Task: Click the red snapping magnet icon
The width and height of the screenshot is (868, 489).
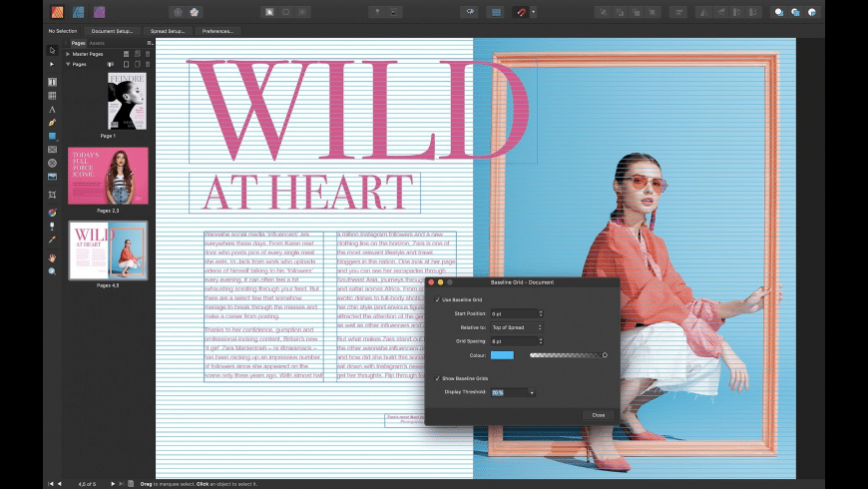Action: [x=520, y=12]
